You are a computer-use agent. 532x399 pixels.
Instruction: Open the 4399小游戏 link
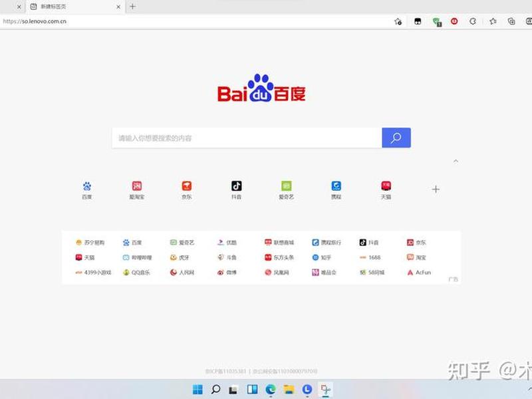(x=93, y=273)
